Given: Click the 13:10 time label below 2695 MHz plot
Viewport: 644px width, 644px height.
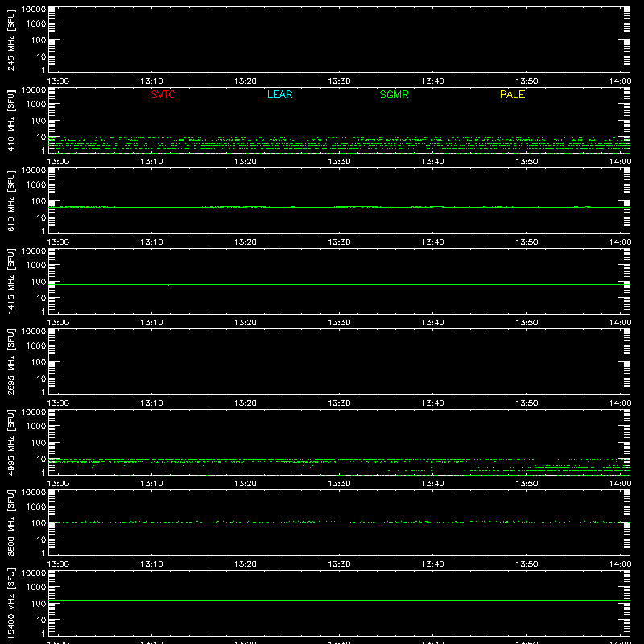Looking at the screenshot, I should pos(151,403).
